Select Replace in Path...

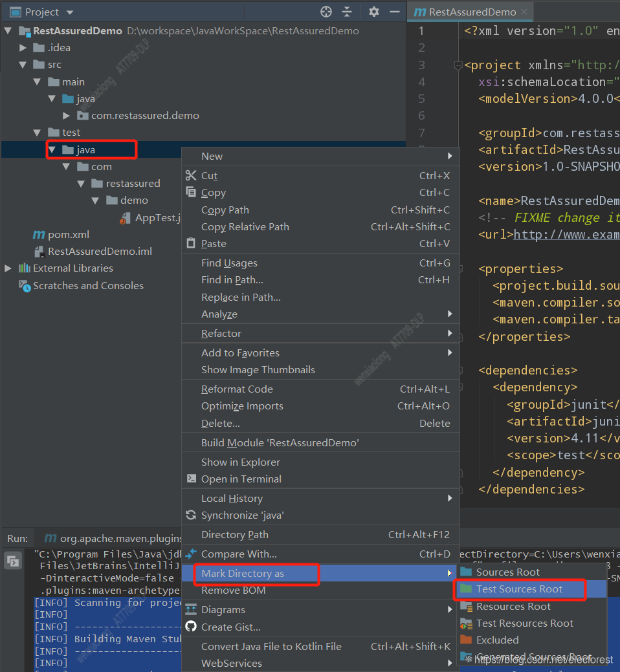(x=321, y=297)
